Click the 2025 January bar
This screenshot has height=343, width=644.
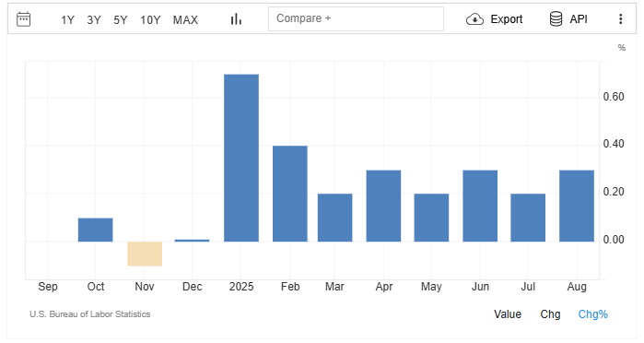point(241,158)
